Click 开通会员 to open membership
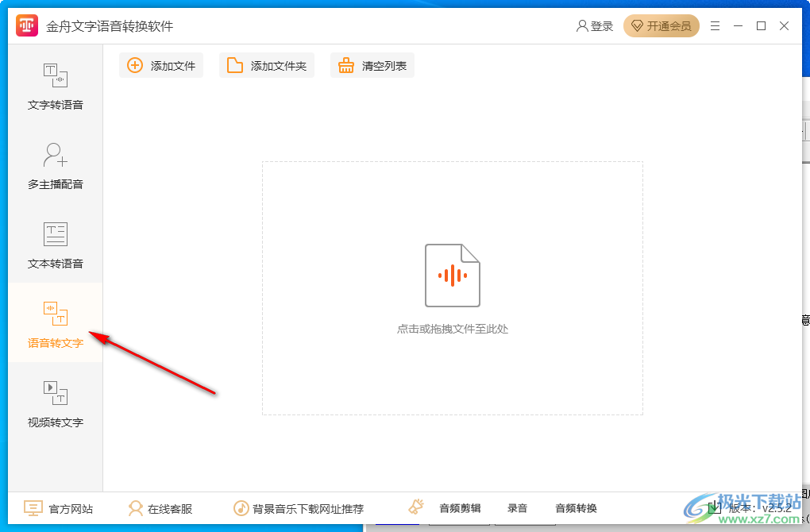The image size is (810, 532). (661, 25)
